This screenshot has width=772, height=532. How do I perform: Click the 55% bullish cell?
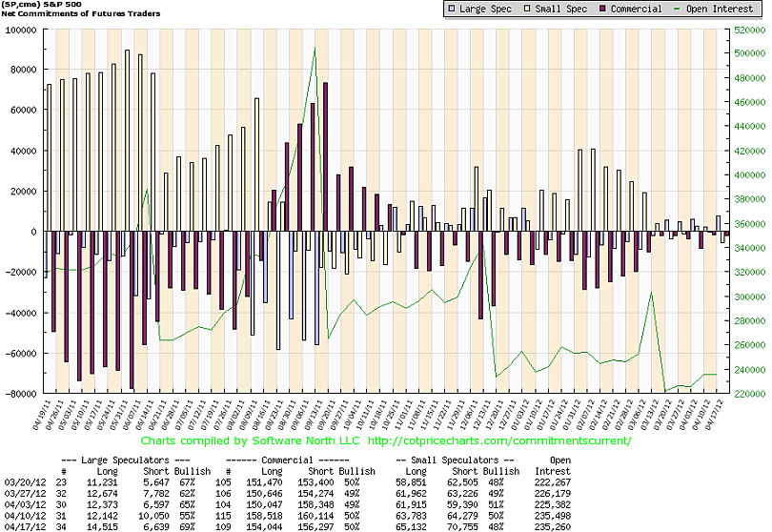coord(187,516)
